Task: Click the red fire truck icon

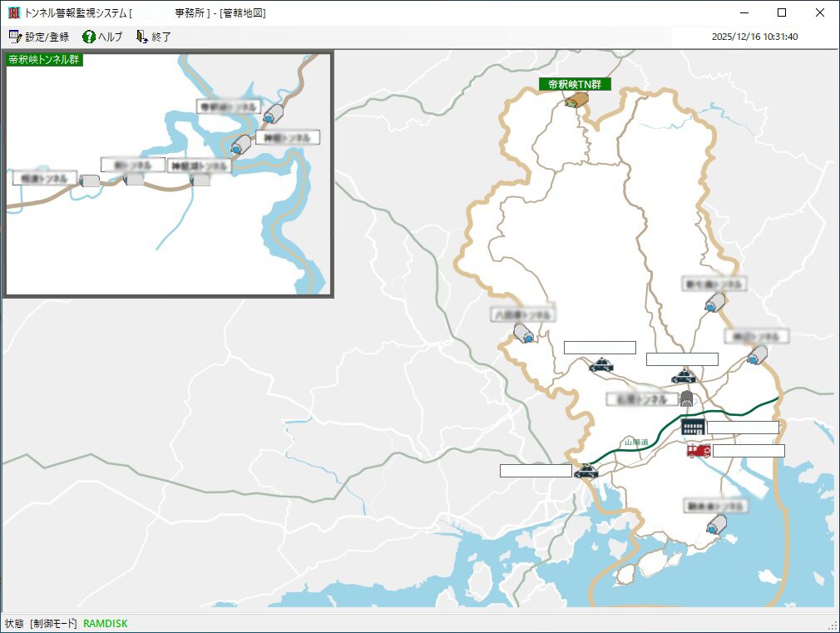Action: point(699,451)
